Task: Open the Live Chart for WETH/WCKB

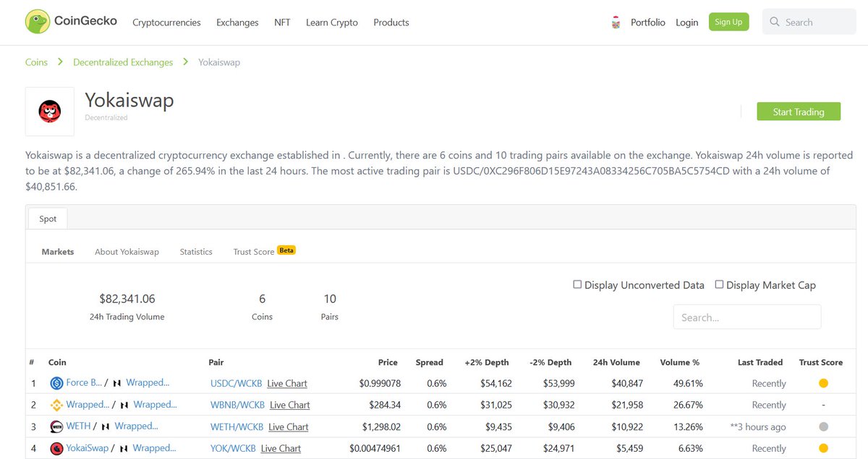Action: coord(288,426)
